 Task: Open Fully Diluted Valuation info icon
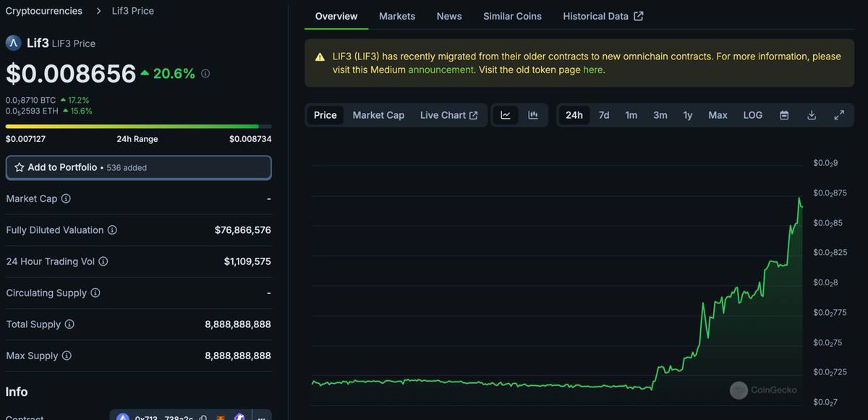click(112, 230)
